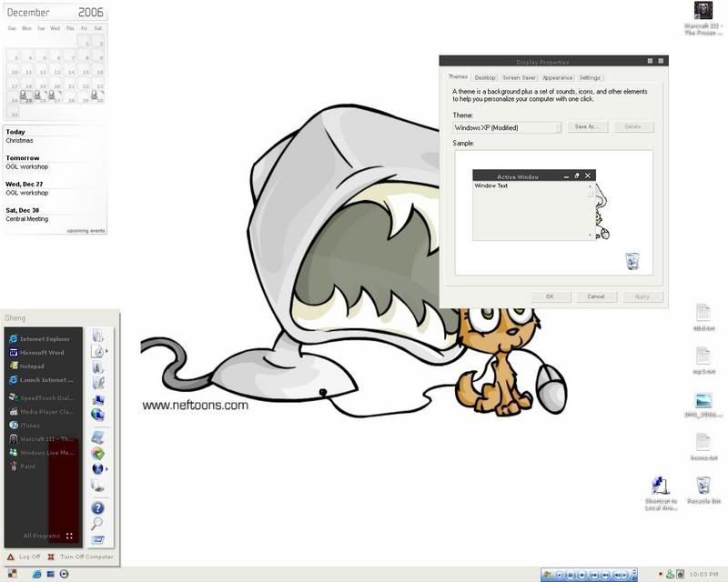Open the Appearance tab
728x582 pixels.
pos(557,77)
